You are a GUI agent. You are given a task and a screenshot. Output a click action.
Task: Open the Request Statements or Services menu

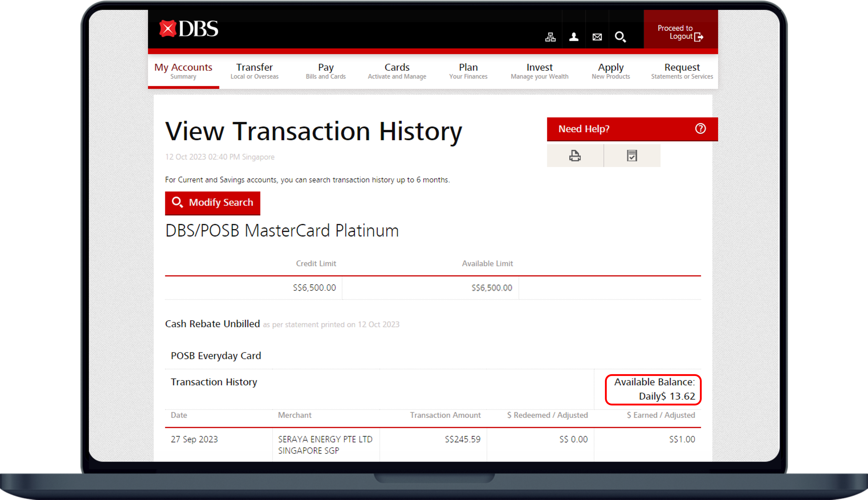pyautogui.click(x=682, y=71)
